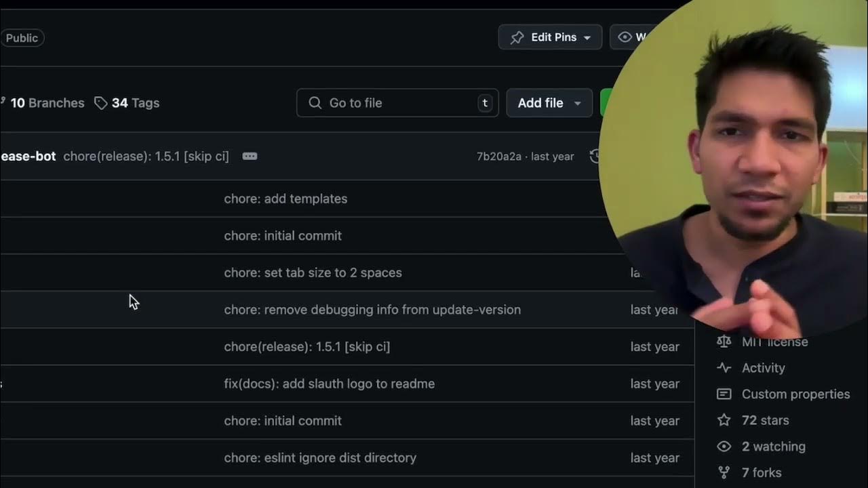
Task: Open 'chore: eslint ignore dist directory' commit
Action: (x=320, y=457)
